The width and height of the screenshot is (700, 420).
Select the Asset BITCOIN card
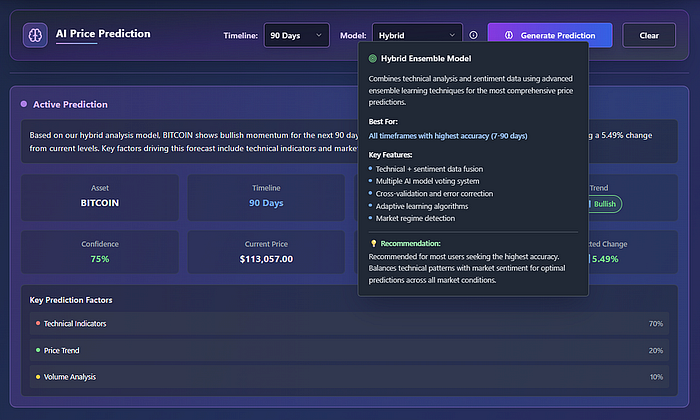[100, 196]
